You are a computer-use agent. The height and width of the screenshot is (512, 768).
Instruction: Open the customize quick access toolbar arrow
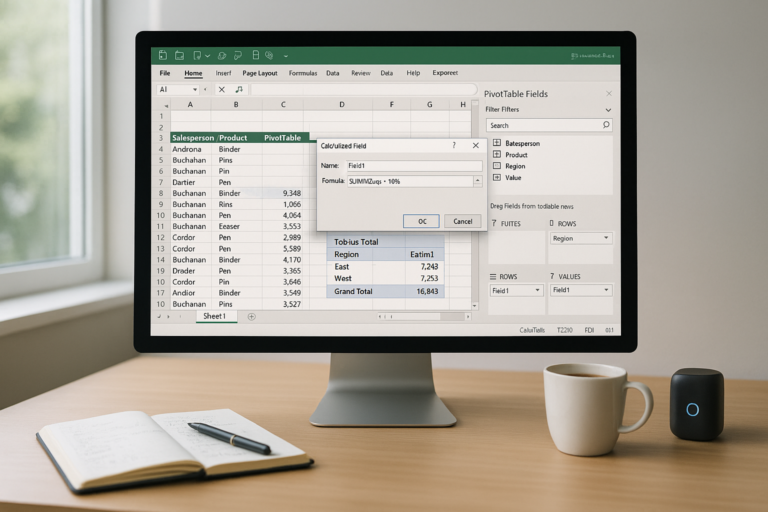[x=286, y=56]
